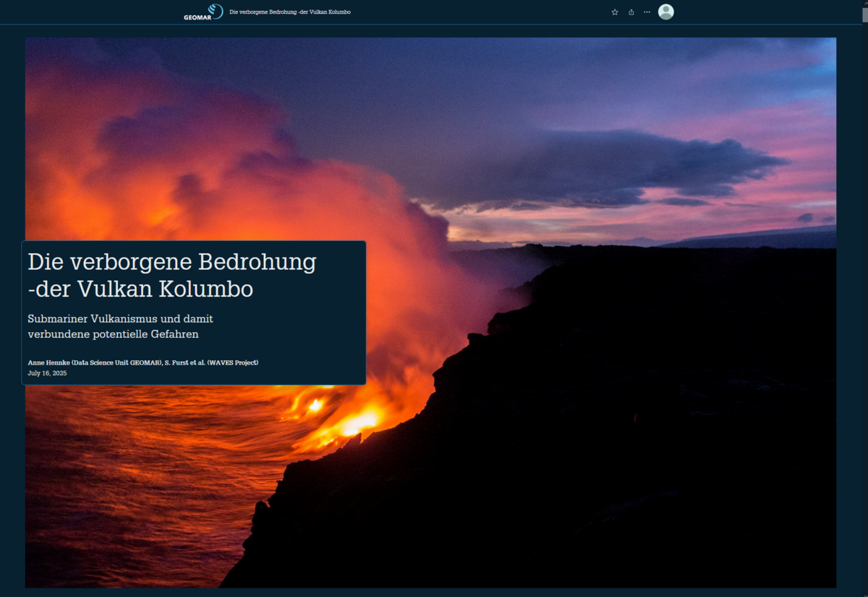Click the heading line 'Die verborgene Bedrohung'
This screenshot has width=868, height=597.
point(171,262)
